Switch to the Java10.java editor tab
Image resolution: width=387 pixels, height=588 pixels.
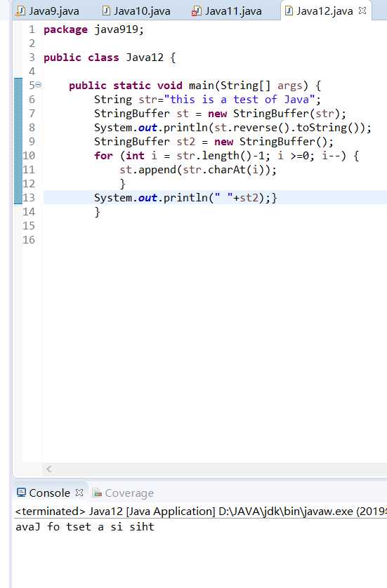point(137,11)
